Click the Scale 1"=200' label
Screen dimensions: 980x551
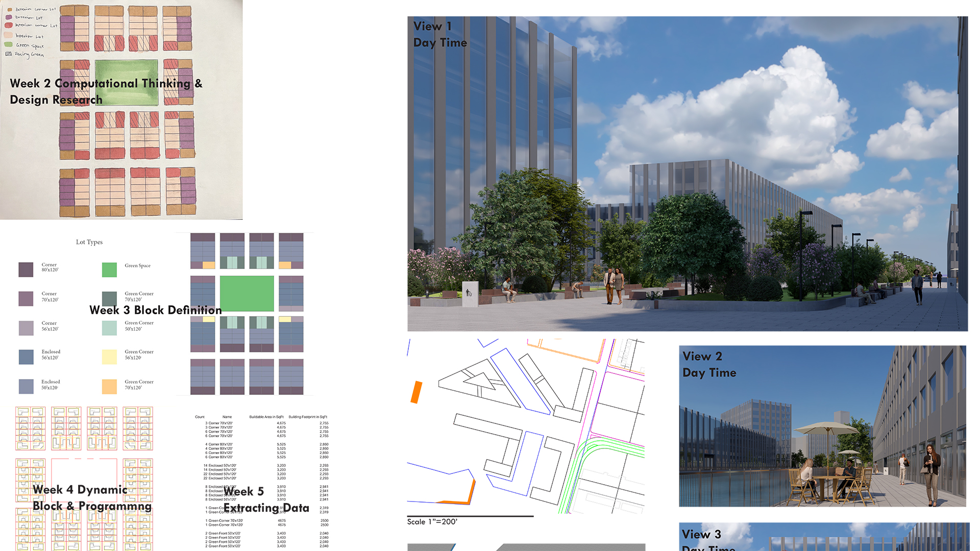(432, 521)
